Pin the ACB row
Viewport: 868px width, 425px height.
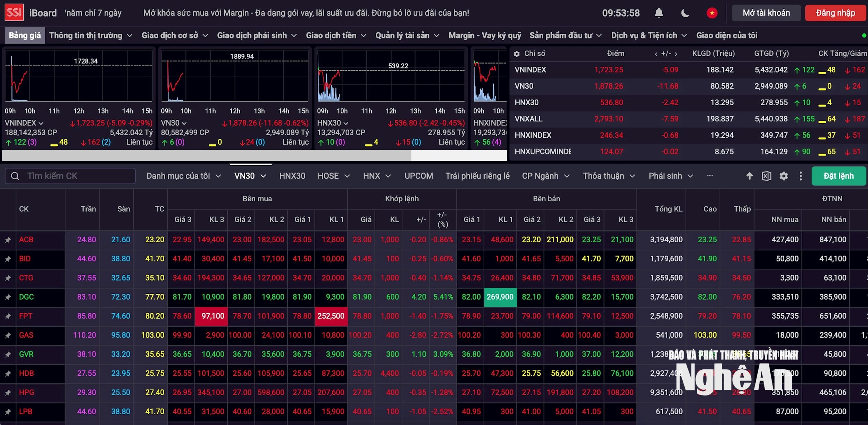click(x=8, y=240)
